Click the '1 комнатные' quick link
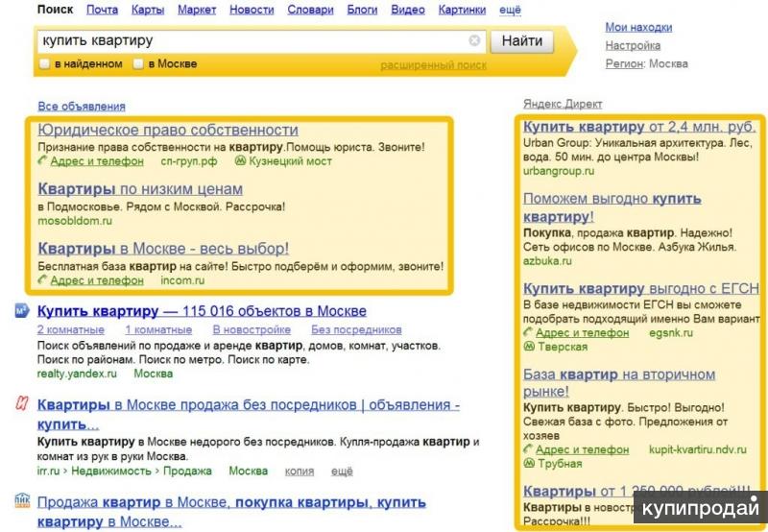 point(158,329)
